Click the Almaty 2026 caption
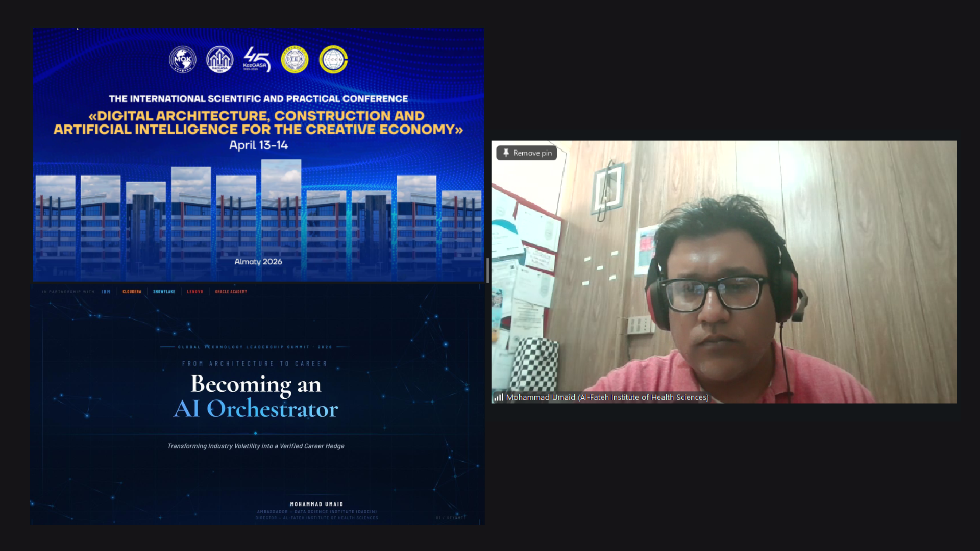 [x=258, y=262]
